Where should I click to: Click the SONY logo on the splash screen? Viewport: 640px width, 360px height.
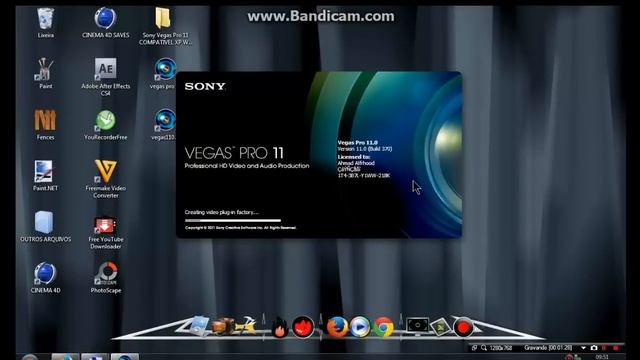click(205, 87)
